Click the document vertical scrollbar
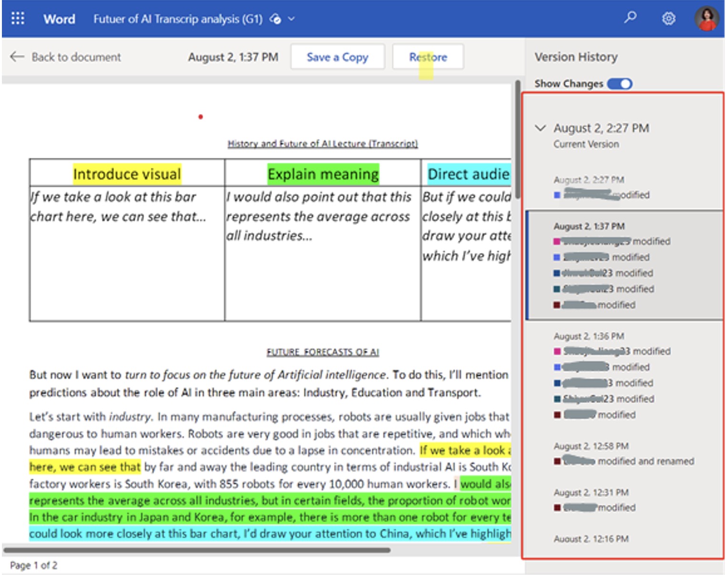The height and width of the screenshot is (575, 728). [x=517, y=139]
